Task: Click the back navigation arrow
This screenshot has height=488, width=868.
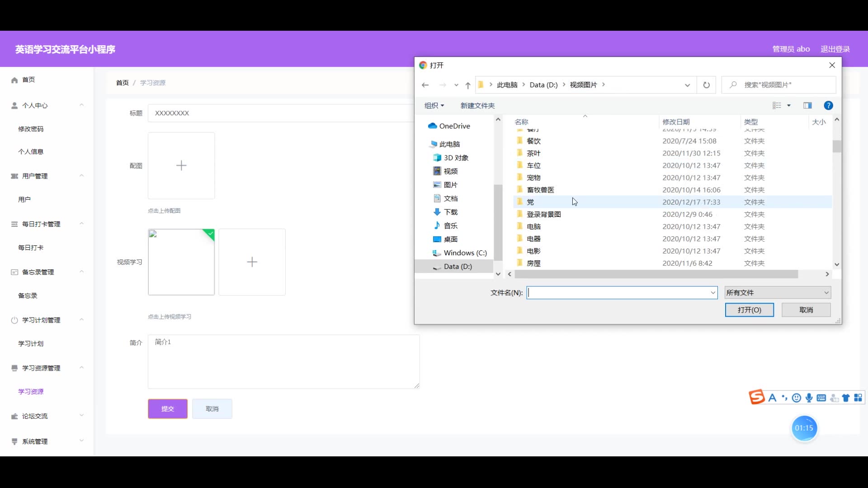Action: (x=425, y=85)
